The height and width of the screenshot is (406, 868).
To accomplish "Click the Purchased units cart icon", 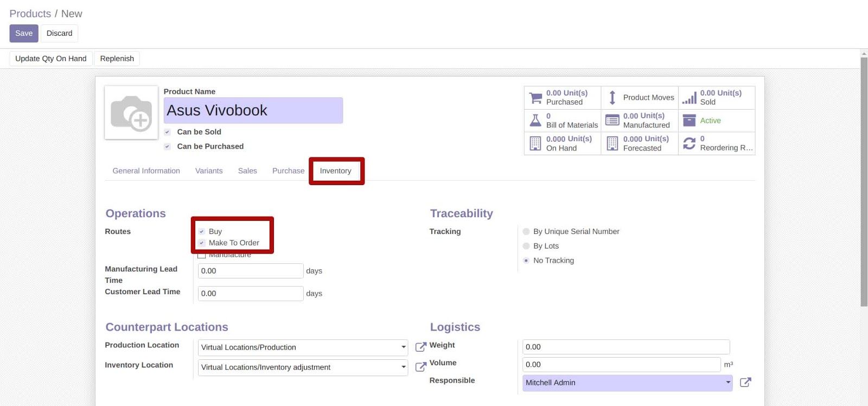I will point(535,98).
